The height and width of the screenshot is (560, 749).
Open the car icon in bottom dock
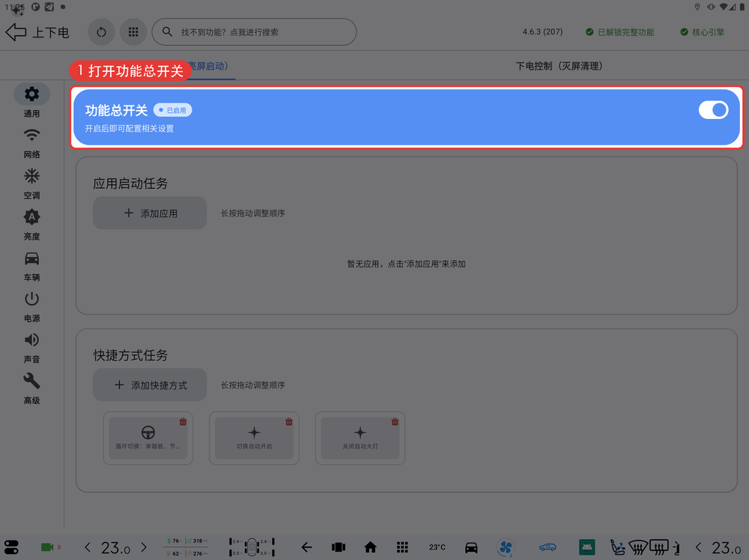pyautogui.click(x=471, y=547)
